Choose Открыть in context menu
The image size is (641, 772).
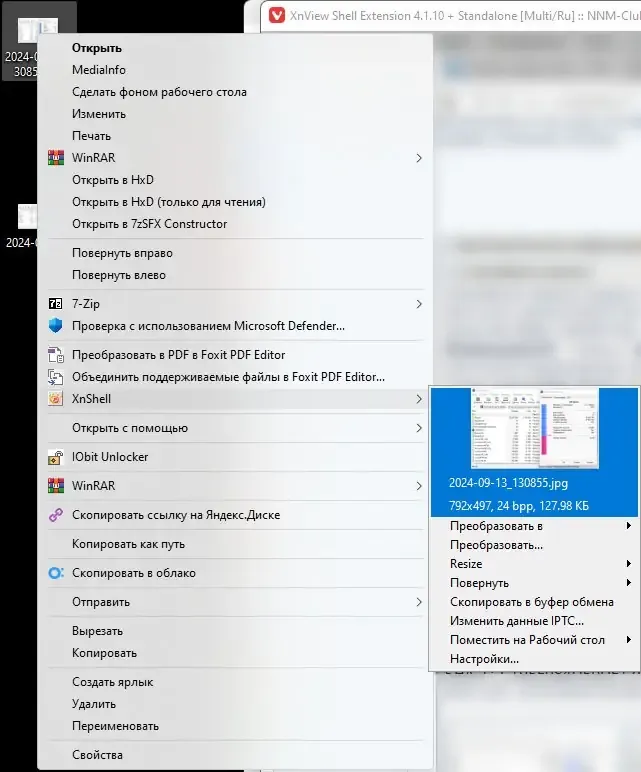235,48
